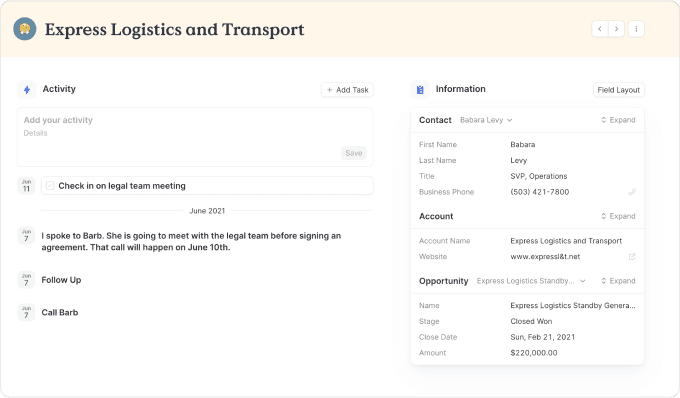
Task: Open the Follow Up activity
Action: click(61, 280)
